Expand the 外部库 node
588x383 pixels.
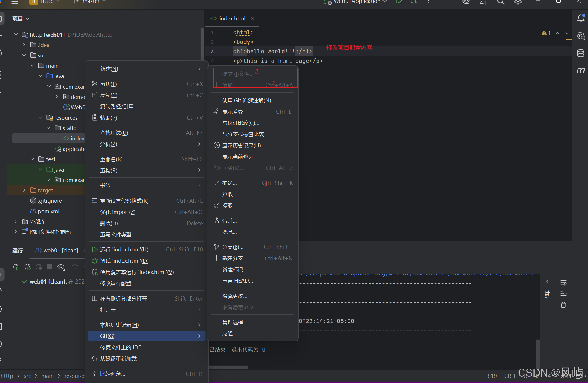16,221
